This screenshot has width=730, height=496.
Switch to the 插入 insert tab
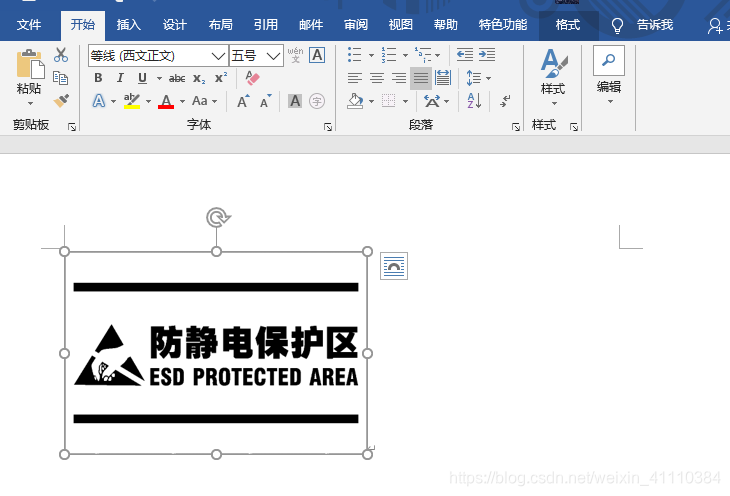pyautogui.click(x=128, y=24)
